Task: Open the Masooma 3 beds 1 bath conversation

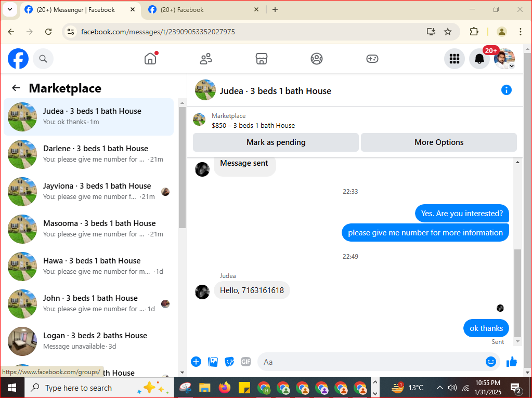Action: tap(88, 229)
